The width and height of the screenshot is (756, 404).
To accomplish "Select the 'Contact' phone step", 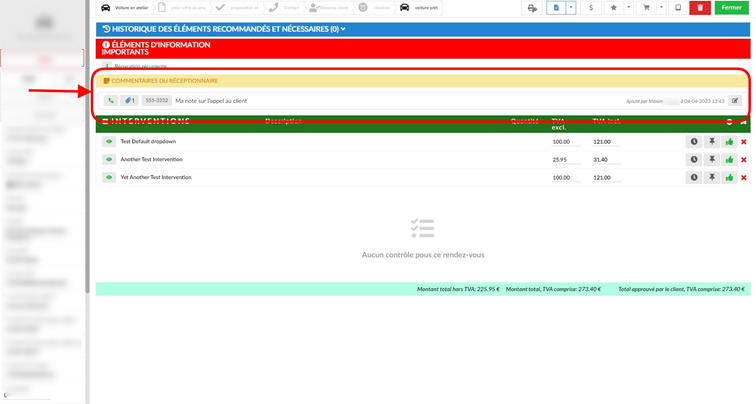I will point(285,8).
